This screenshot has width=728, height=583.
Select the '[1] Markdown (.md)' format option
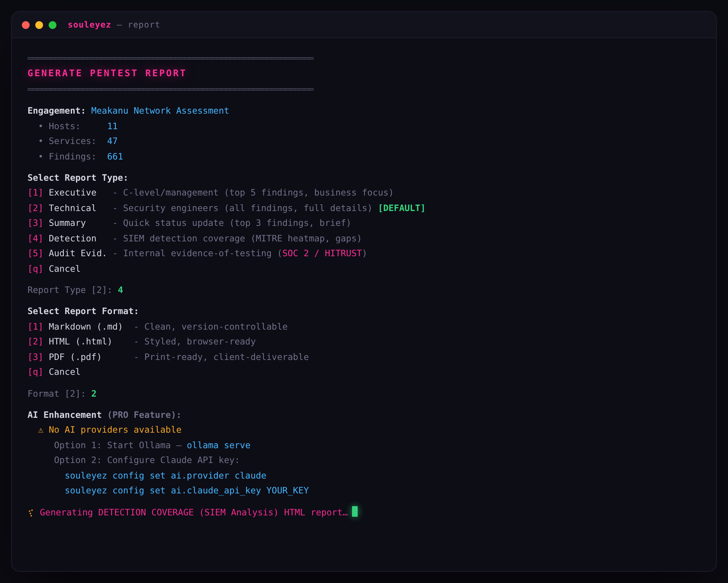pos(75,327)
